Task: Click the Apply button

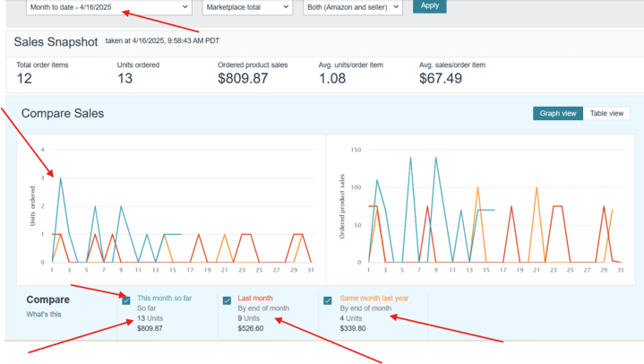Action: coord(430,5)
